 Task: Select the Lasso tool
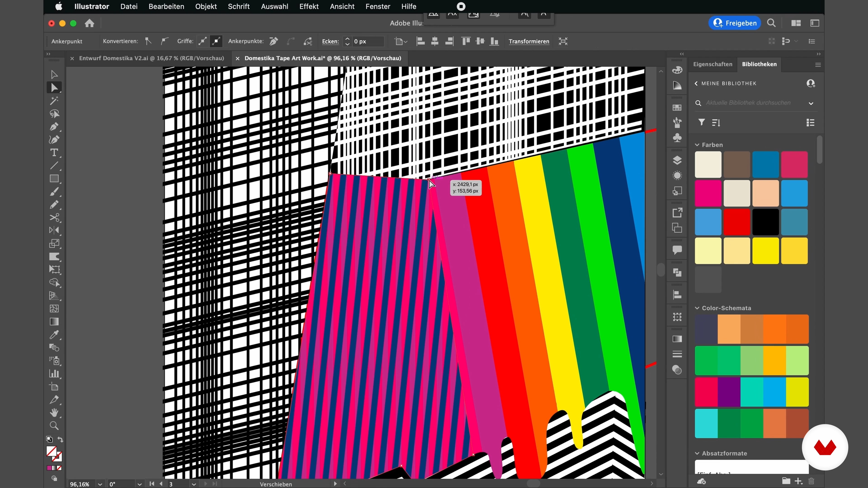[54, 114]
